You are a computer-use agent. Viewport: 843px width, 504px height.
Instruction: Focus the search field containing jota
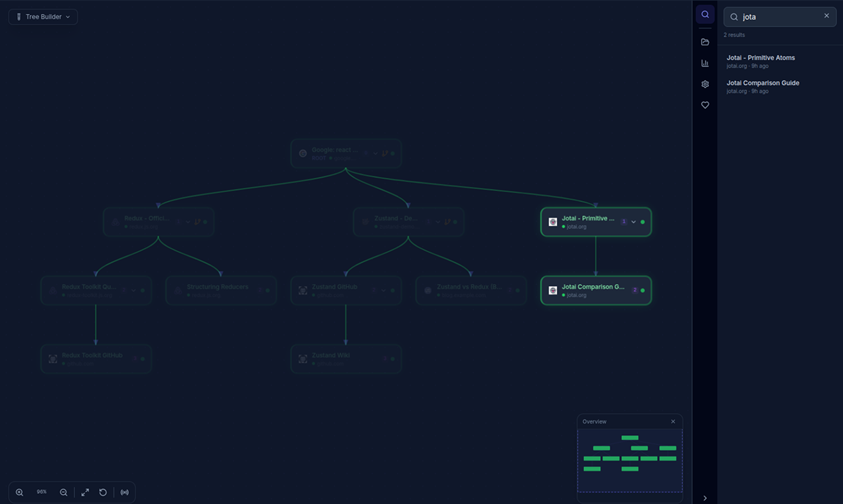point(780,17)
